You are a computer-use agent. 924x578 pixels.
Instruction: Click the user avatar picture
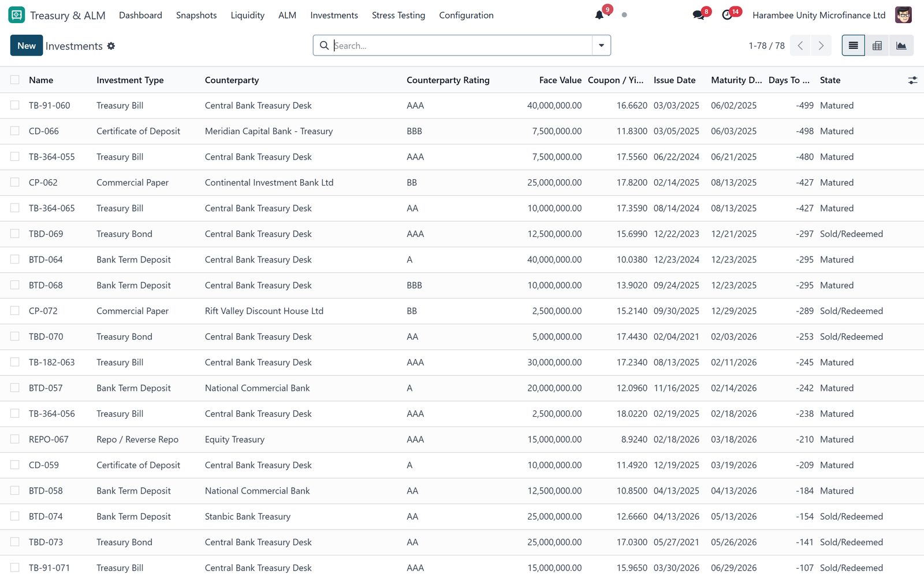903,15
